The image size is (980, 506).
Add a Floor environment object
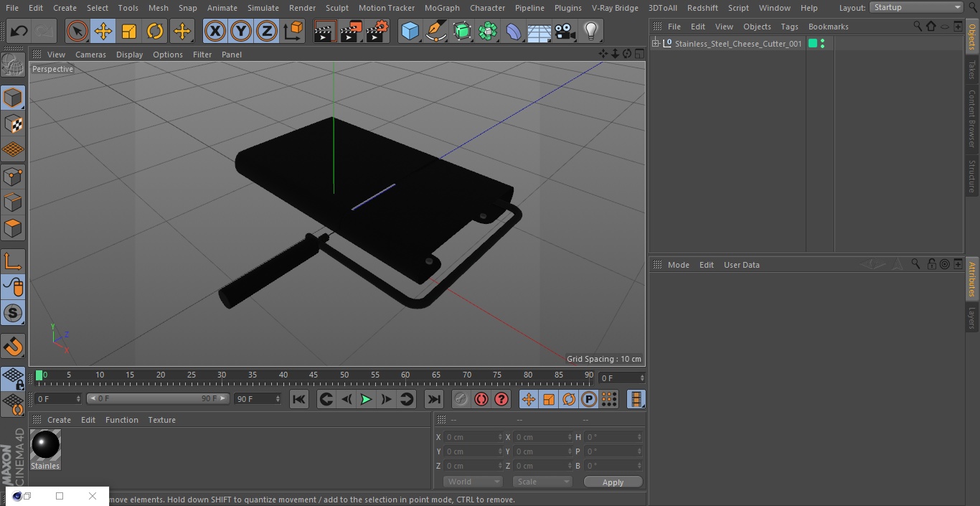coord(539,32)
